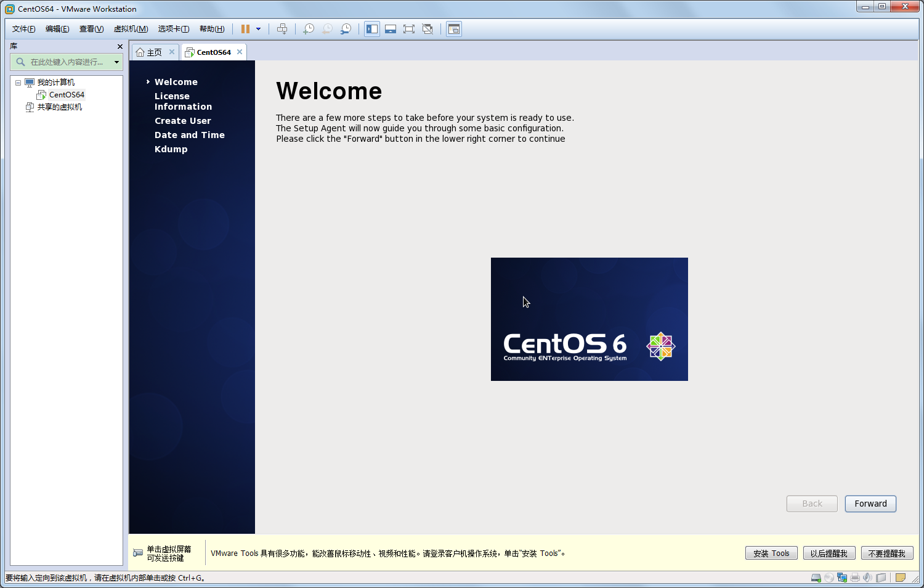Screen dimensions: 924x588
Task: Open the 查看(V) menu
Action: 91,29
